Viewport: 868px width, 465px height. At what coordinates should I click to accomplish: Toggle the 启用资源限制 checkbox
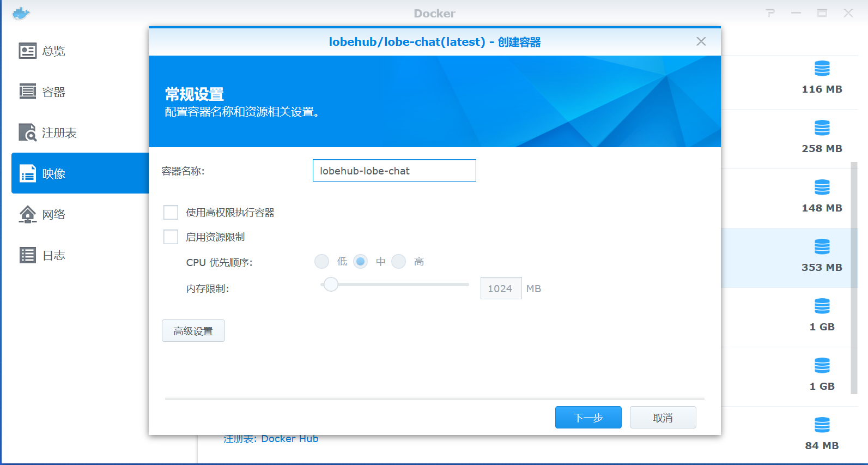tap(171, 237)
